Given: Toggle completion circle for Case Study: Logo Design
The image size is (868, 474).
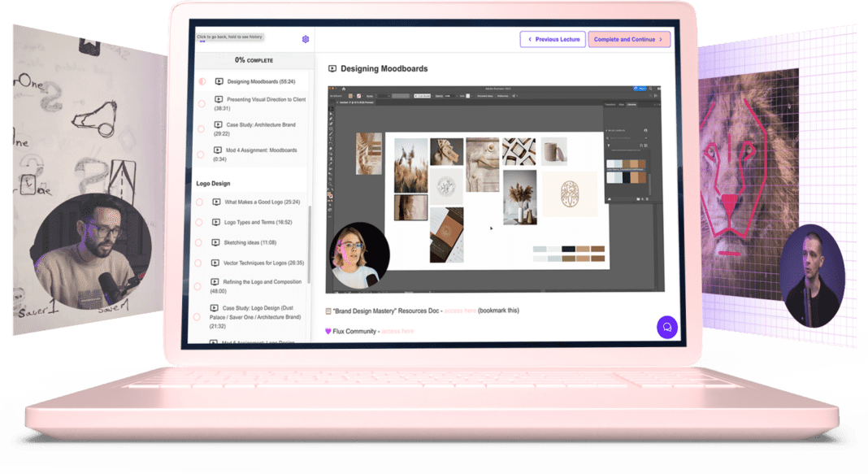Looking at the screenshot, I should click(197, 317).
